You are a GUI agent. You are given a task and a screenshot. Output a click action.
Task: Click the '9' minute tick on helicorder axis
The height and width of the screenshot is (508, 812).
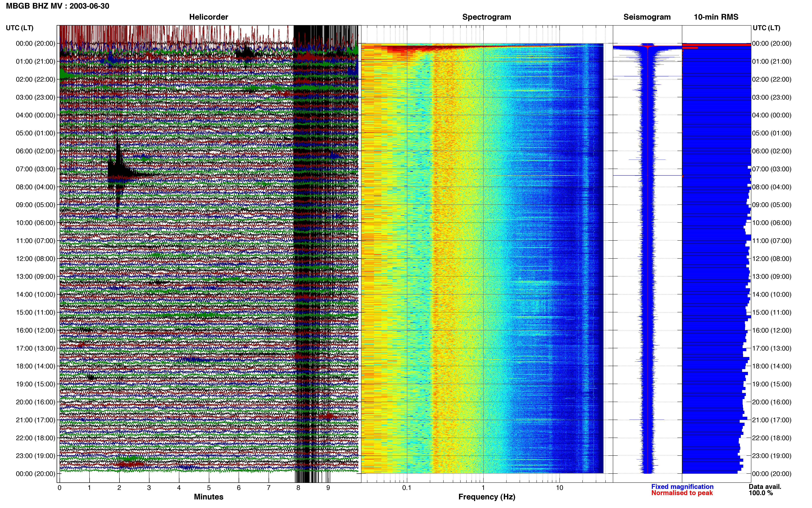[x=328, y=488]
